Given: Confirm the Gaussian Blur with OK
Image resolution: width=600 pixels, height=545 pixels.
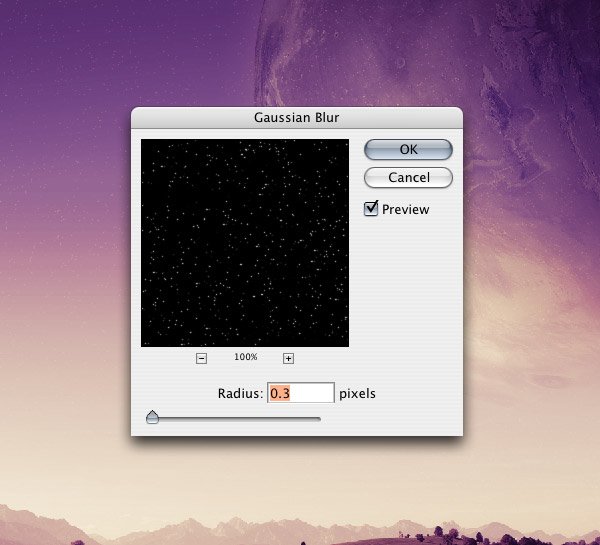Looking at the screenshot, I should (408, 149).
